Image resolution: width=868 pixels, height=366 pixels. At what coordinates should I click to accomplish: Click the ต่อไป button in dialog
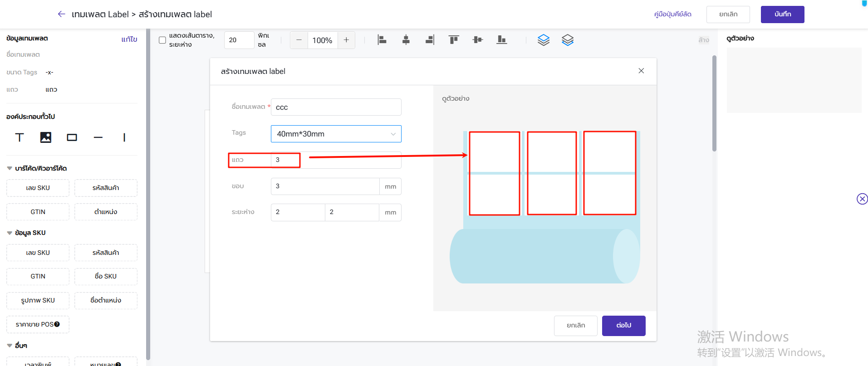point(623,326)
